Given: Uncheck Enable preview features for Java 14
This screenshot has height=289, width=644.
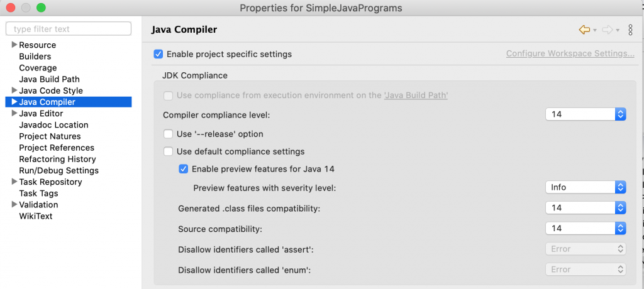Looking at the screenshot, I should click(184, 168).
